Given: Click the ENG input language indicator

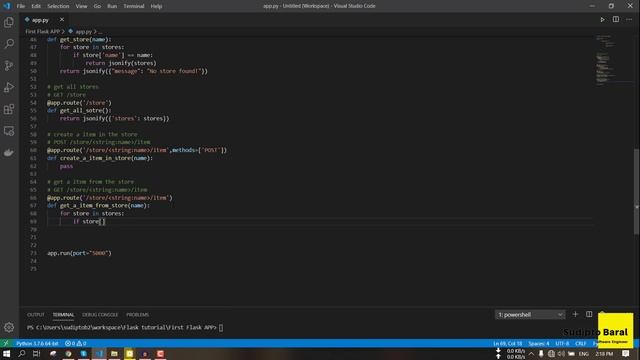Looking at the screenshot, I should [584, 353].
